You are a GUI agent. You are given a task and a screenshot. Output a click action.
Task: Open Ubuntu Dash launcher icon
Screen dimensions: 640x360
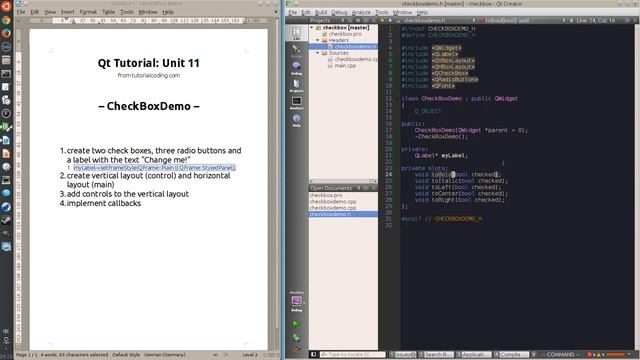click(x=6, y=6)
